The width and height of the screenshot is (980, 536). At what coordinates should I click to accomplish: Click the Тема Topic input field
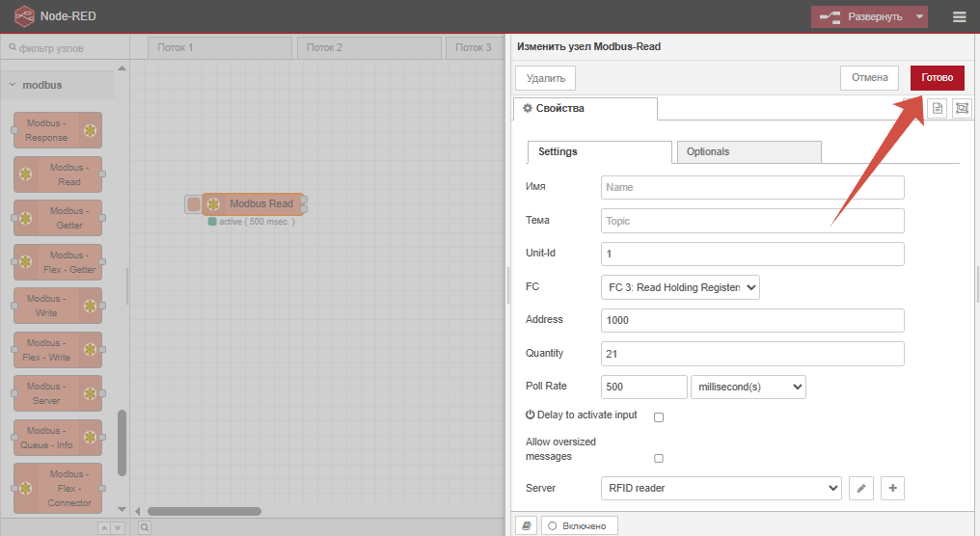click(x=752, y=221)
